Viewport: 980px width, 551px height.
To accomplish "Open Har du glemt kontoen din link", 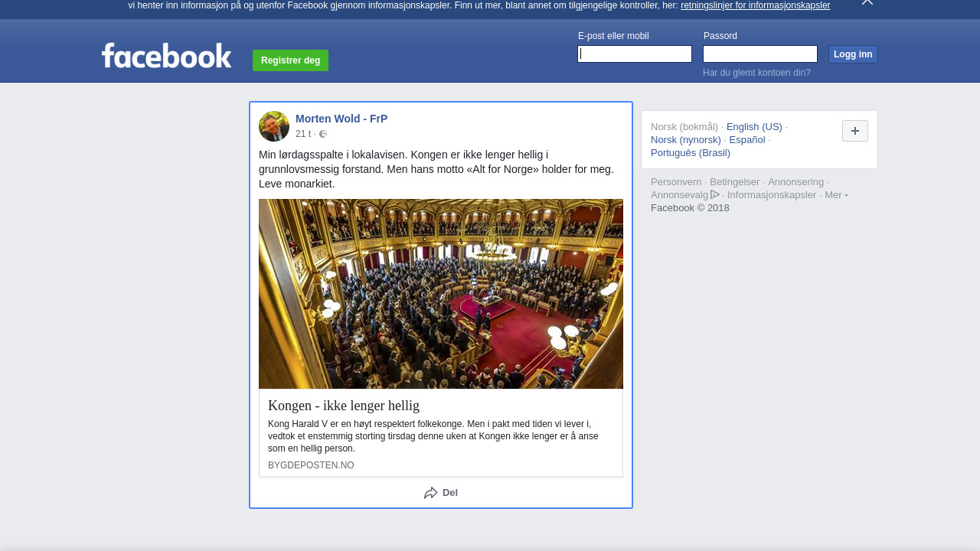I will click(x=756, y=73).
